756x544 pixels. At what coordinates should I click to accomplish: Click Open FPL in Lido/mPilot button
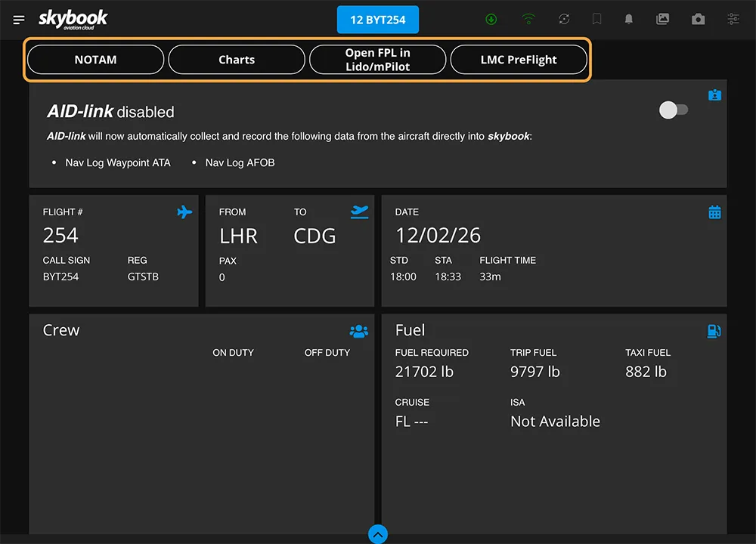(377, 60)
